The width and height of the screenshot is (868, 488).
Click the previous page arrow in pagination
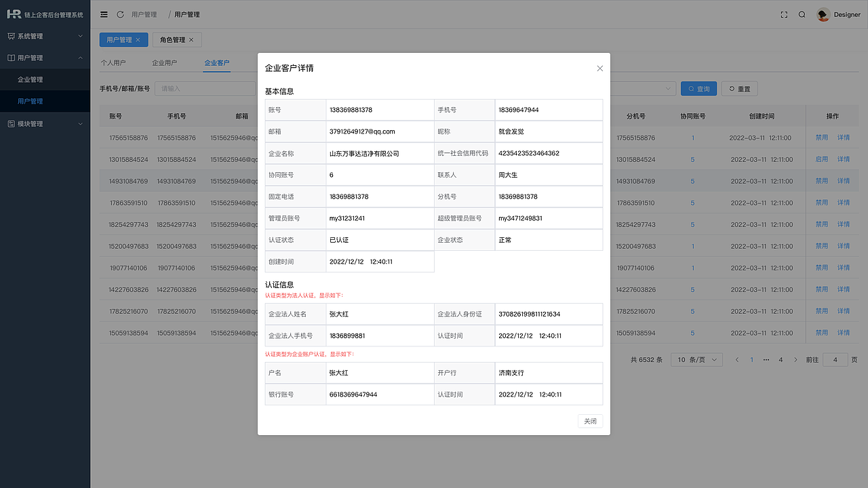click(737, 359)
